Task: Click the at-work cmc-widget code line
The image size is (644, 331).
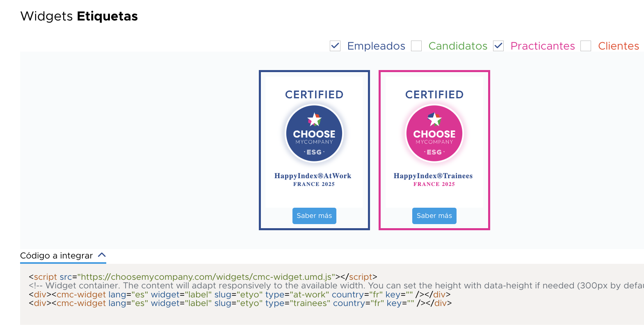Action: point(240,295)
